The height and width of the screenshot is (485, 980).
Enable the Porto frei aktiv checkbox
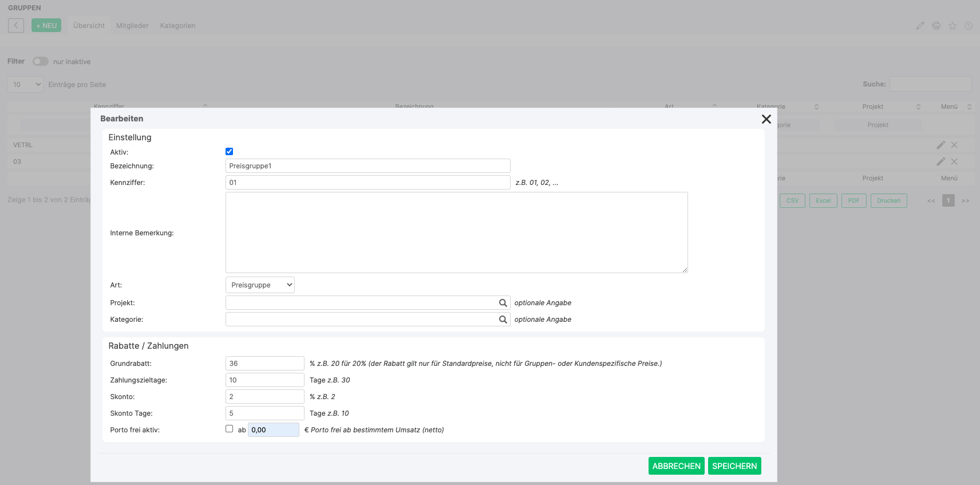pos(230,429)
